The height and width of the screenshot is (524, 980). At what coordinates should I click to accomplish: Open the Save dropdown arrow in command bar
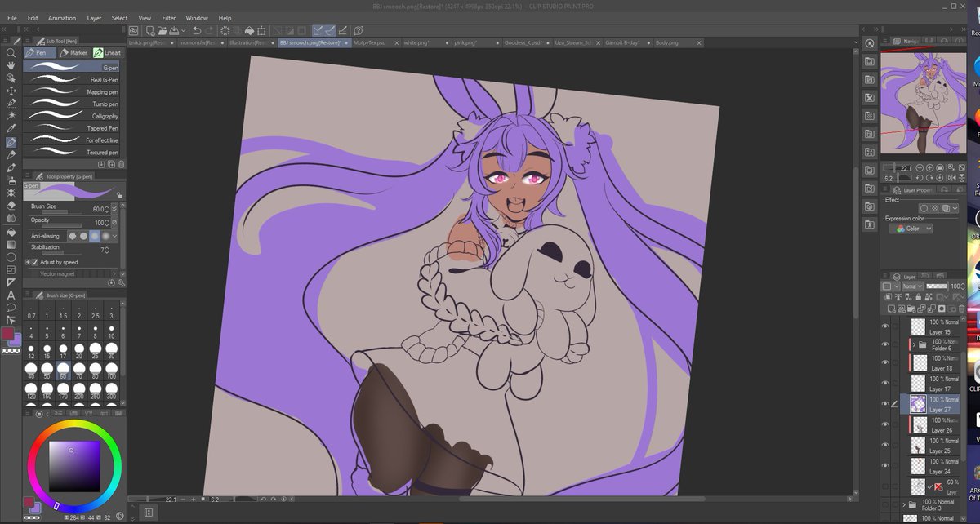tap(185, 30)
